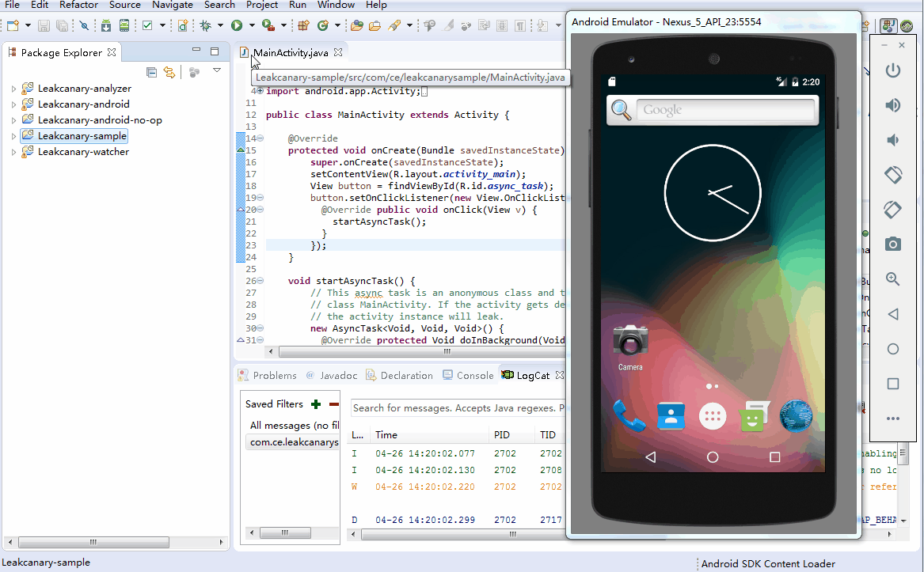Open the Package Explorer view menu triangle
The image size is (924, 572).
(x=217, y=70)
